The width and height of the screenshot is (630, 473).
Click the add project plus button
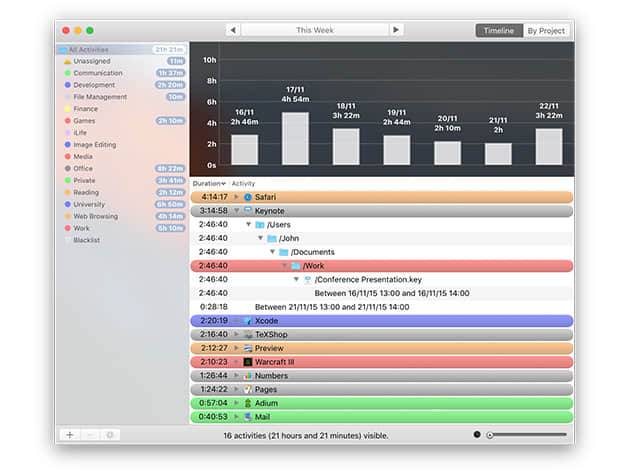(70, 435)
